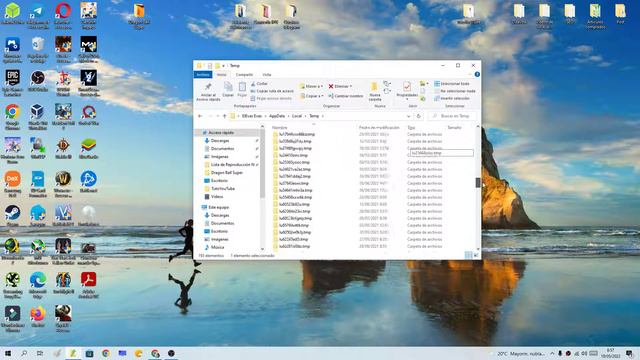The width and height of the screenshot is (640, 360).
Task: Click the blue Help question-mark icon
Action: [x=477, y=74]
